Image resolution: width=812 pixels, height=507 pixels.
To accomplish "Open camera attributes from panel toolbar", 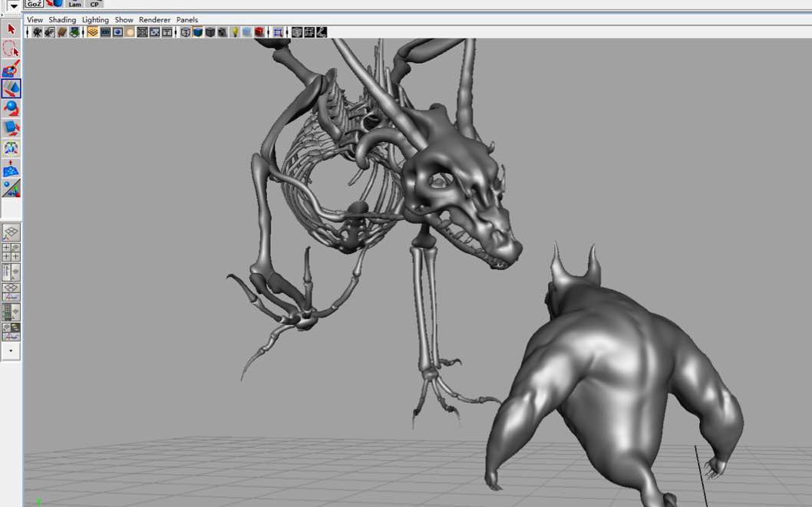I will (x=50, y=32).
